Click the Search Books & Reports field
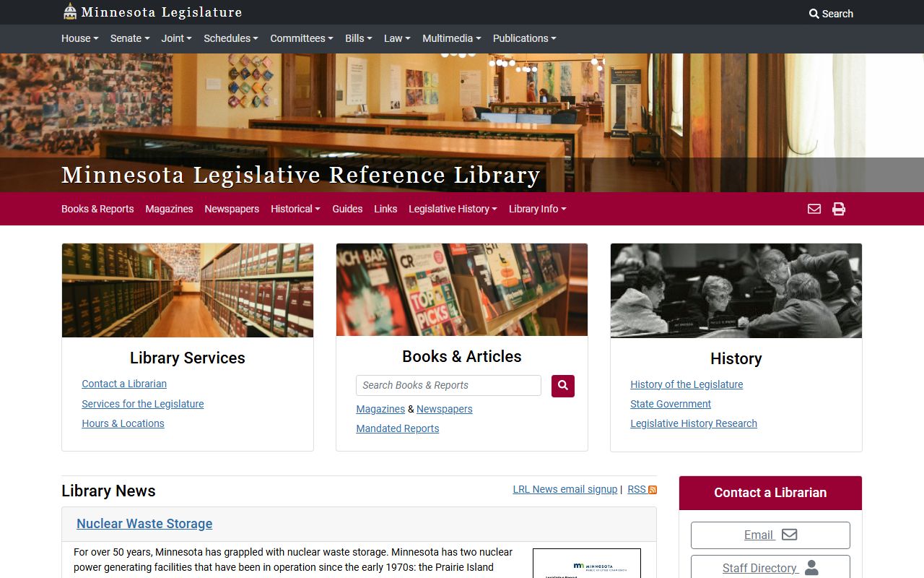 [x=448, y=385]
